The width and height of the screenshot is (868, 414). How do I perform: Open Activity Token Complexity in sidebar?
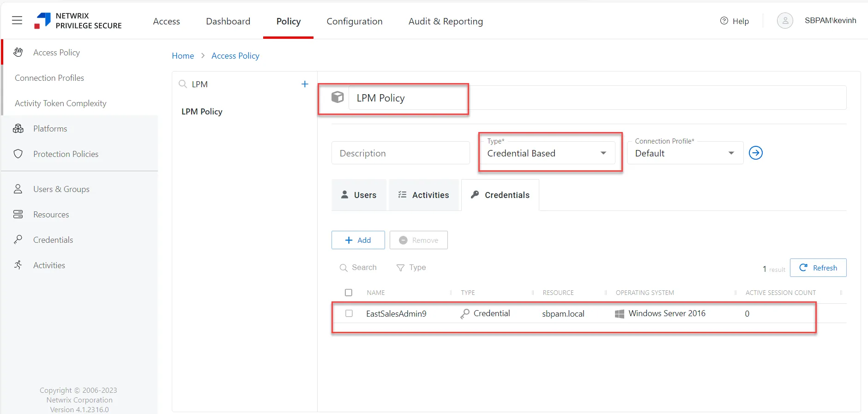click(60, 103)
